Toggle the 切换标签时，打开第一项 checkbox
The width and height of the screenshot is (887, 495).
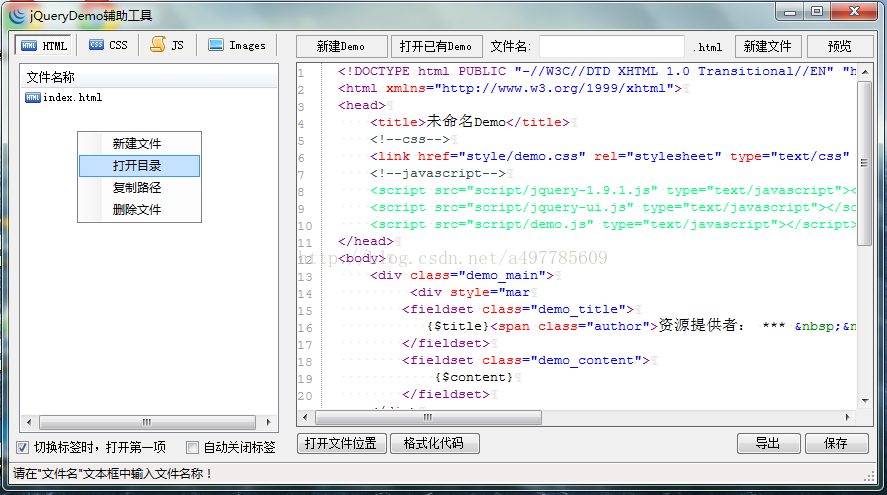pyautogui.click(x=22, y=447)
